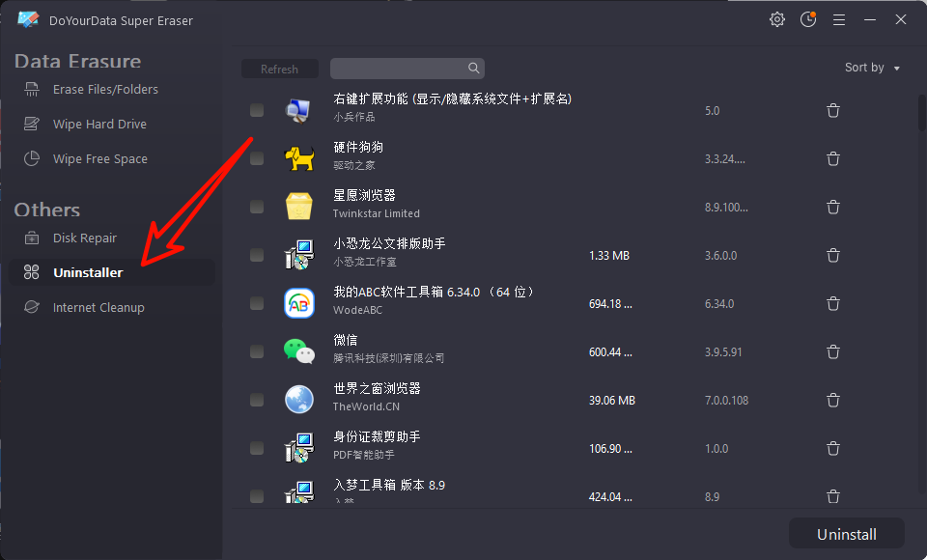Viewport: 927px width, 560px height.
Task: Delete 右键扩展功能 with its trash icon
Action: 833,111
